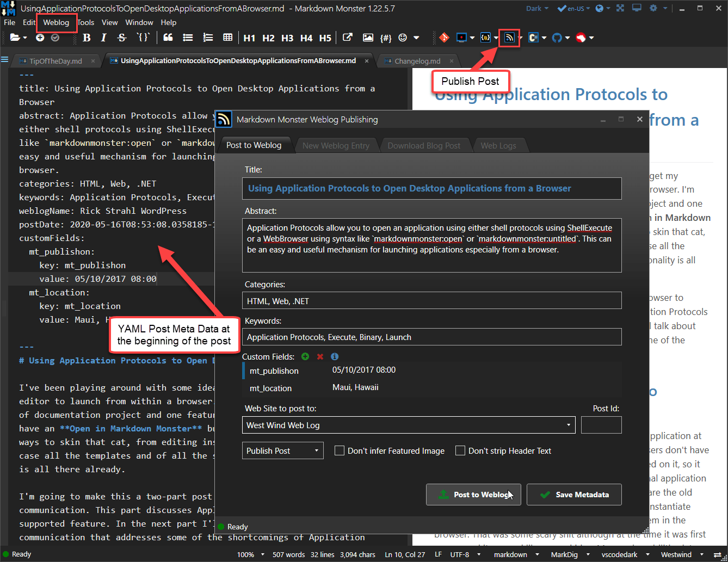The height and width of the screenshot is (562, 728).
Task: Open the View menu
Action: (x=109, y=22)
